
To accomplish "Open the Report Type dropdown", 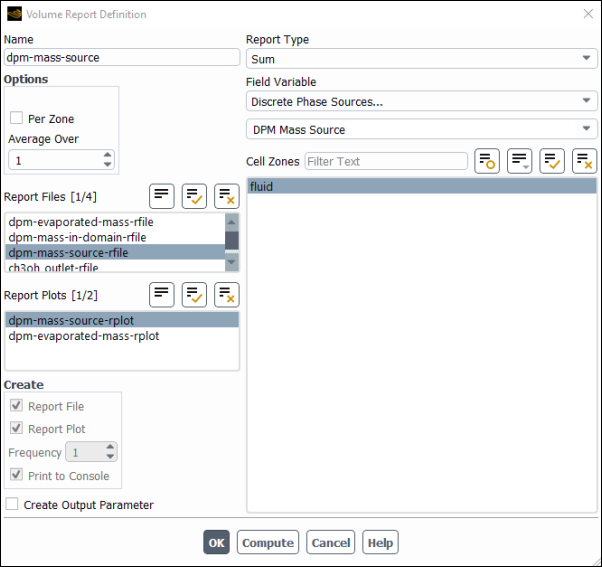I will click(422, 59).
